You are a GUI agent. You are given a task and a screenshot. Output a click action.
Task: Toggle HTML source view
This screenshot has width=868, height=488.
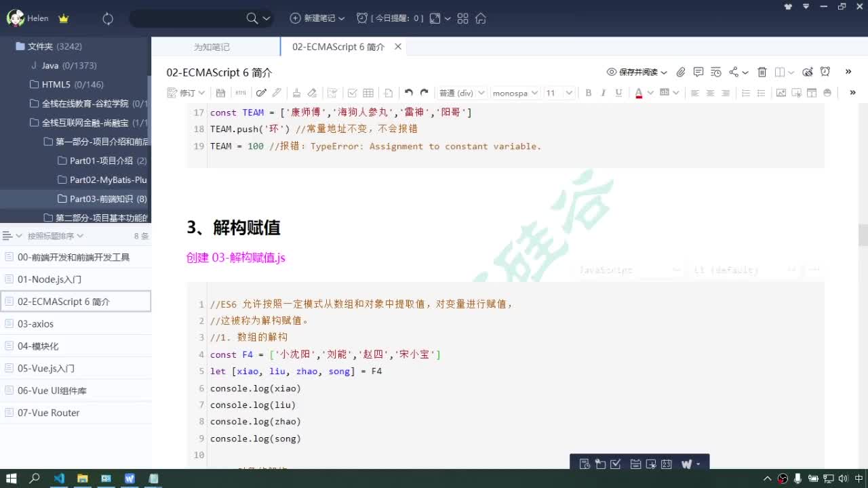point(241,93)
